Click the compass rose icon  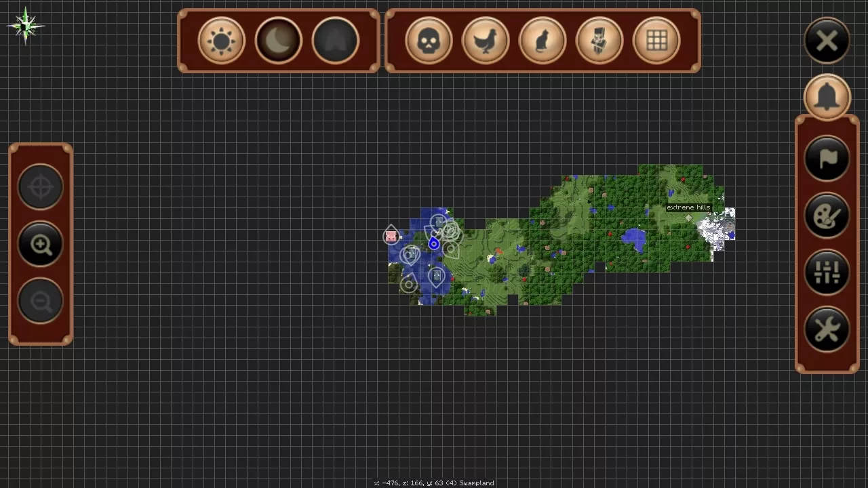tap(26, 26)
